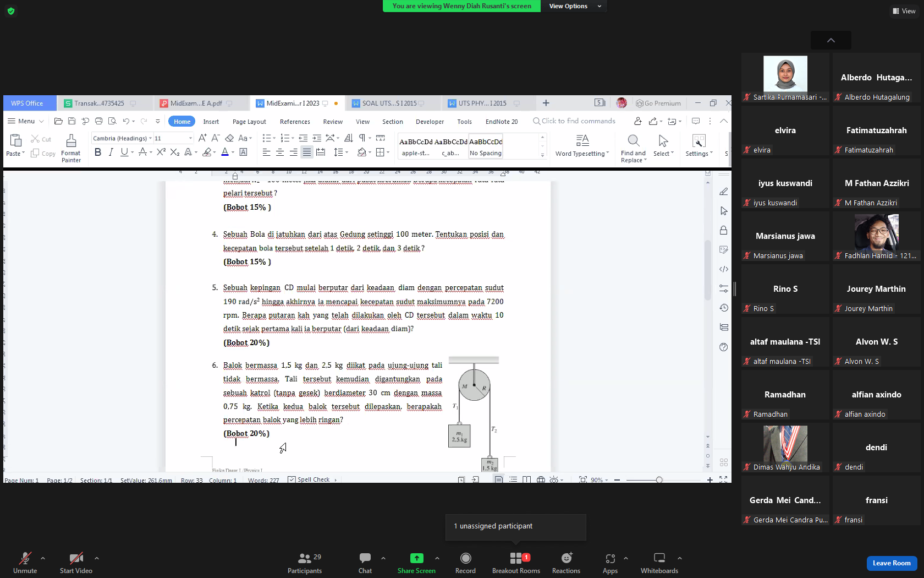924x578 pixels.
Task: Click the search commands field
Action: click(574, 121)
